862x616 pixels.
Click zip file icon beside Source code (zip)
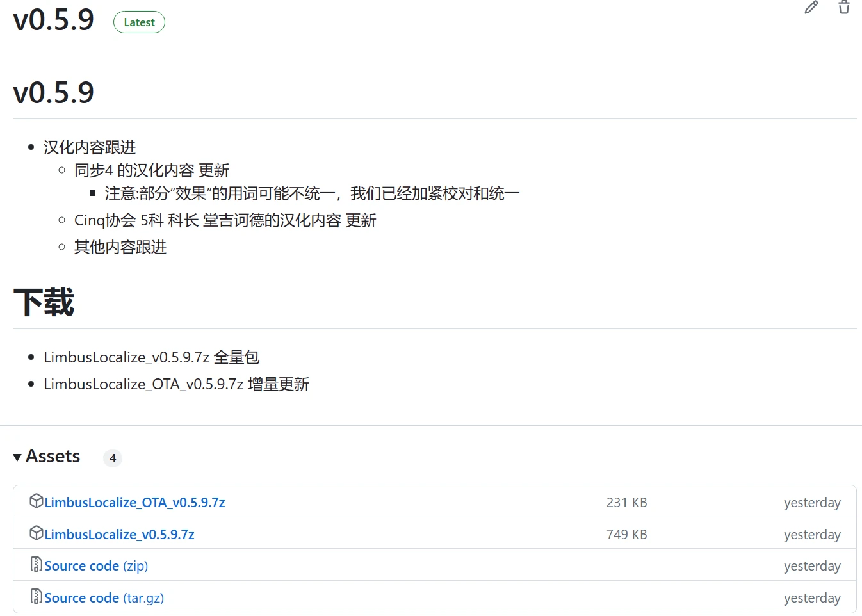pos(37,565)
